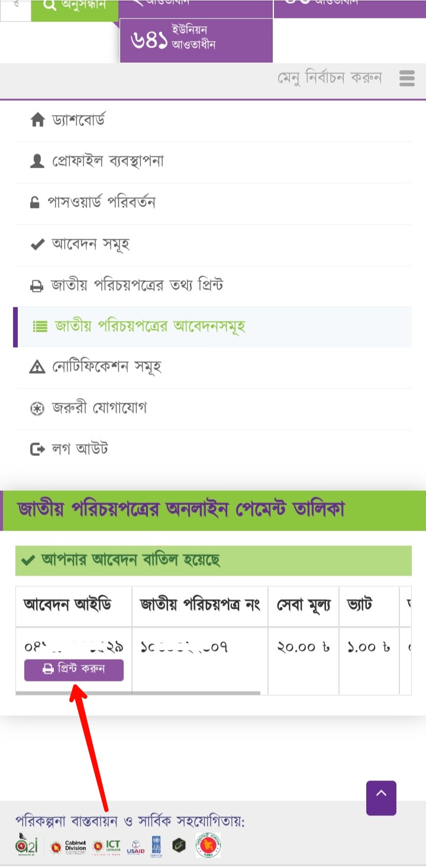Click the emergency contact asterisk icon
The image size is (426, 868).
click(x=37, y=409)
